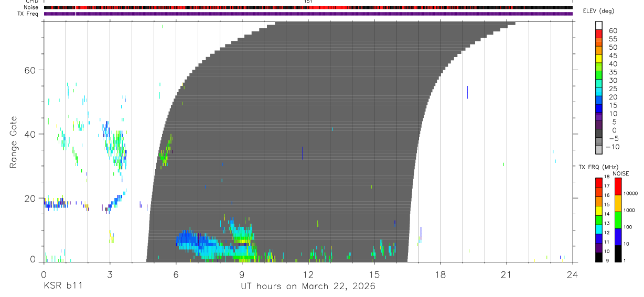Click tick '21' on the UT hours axis

(507, 274)
